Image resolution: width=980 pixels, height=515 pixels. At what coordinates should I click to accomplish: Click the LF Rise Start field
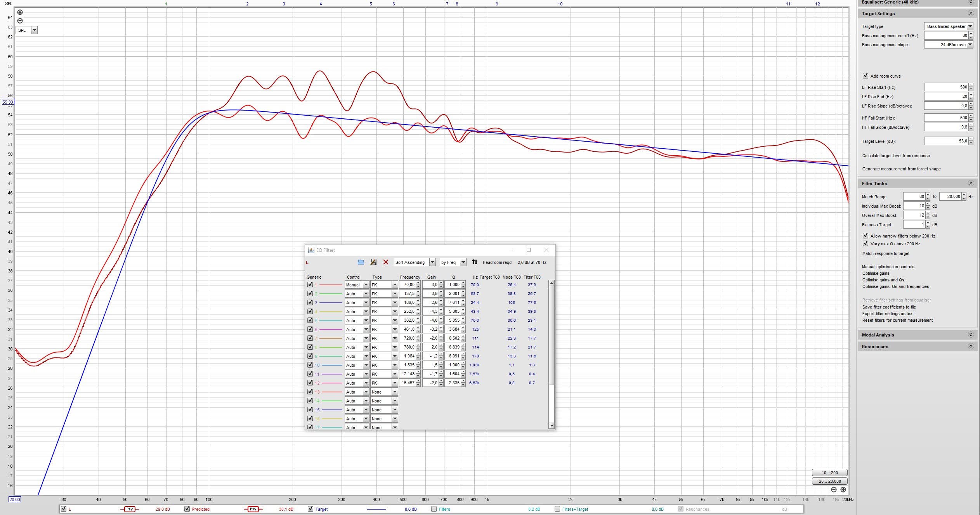point(946,87)
